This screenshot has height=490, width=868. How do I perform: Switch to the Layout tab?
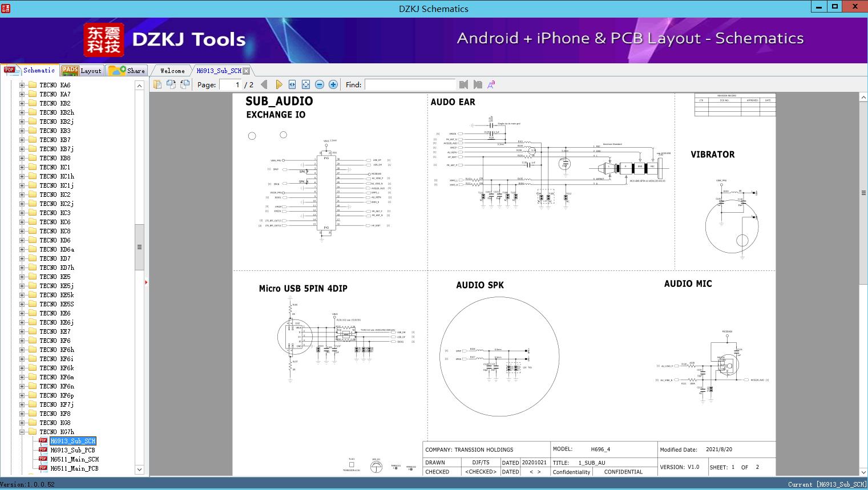coord(82,70)
